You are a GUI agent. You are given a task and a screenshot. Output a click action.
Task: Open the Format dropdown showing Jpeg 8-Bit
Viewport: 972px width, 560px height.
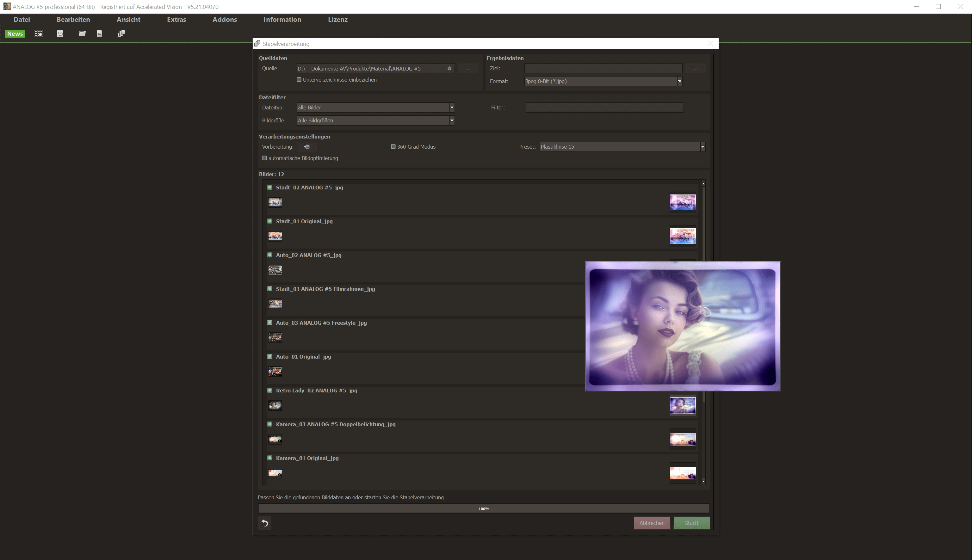click(x=680, y=81)
